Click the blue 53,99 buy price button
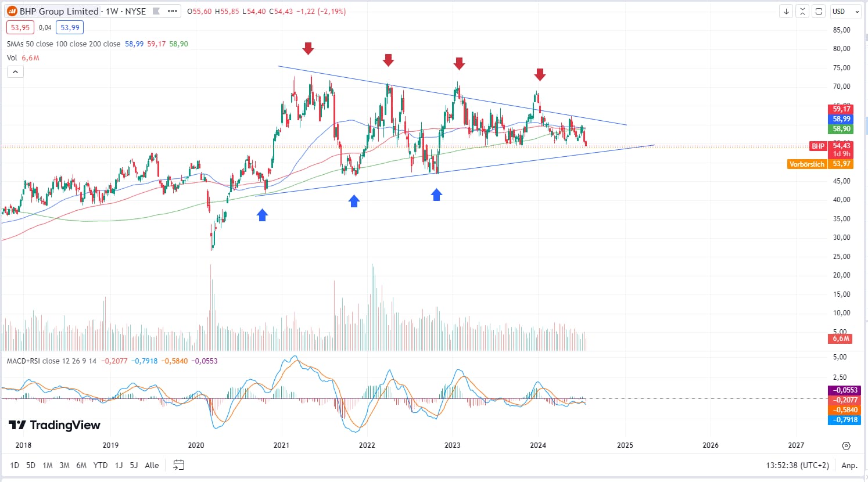This screenshot has width=868, height=482. point(70,27)
